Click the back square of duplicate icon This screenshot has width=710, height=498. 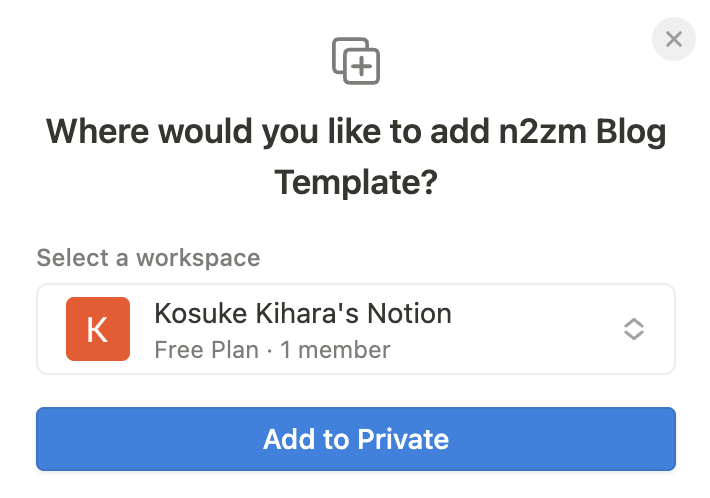click(342, 52)
